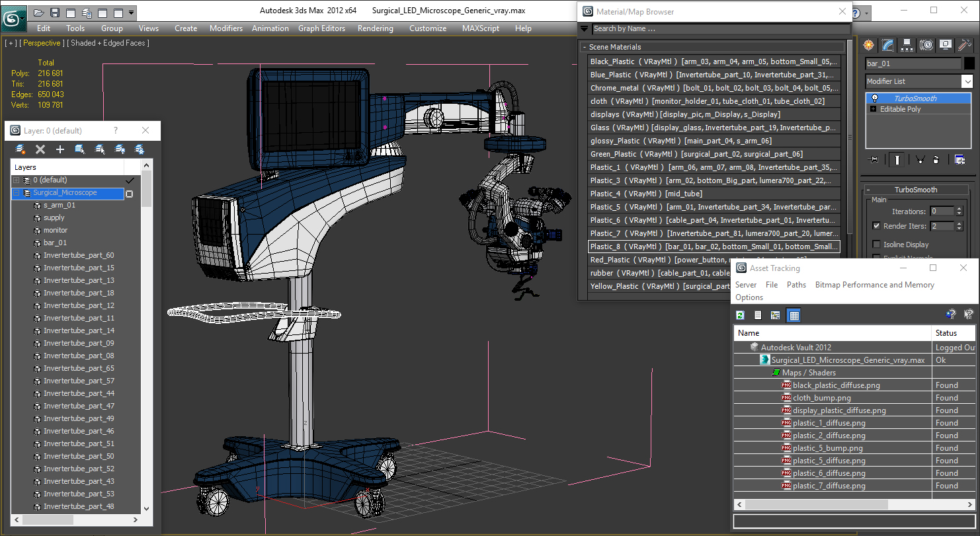
Task: Open the 3ds Max application button menu
Action: [x=13, y=17]
